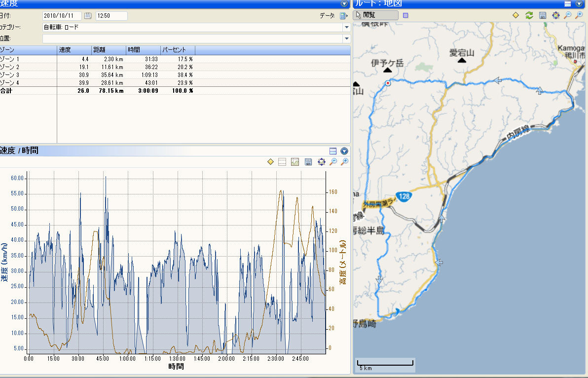This screenshot has width=588, height=378.
Task: Select the 閲覧 browse mode button
Action: [376, 15]
